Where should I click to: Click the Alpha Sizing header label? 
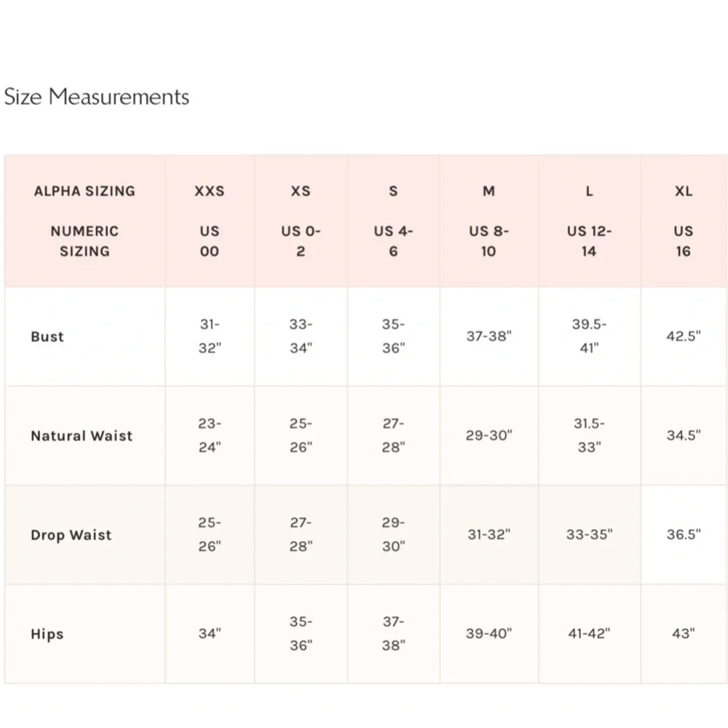[x=84, y=191]
